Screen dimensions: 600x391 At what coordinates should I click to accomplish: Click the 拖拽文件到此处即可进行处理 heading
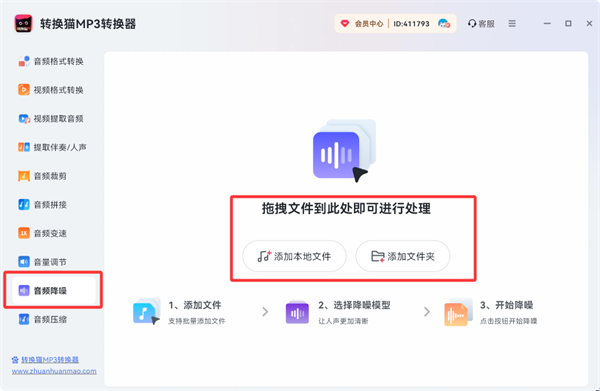tap(346, 209)
